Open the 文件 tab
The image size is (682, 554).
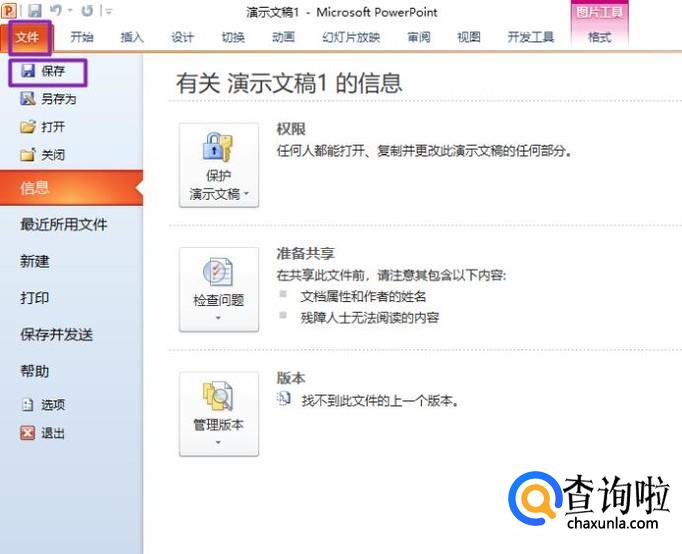tap(27, 37)
